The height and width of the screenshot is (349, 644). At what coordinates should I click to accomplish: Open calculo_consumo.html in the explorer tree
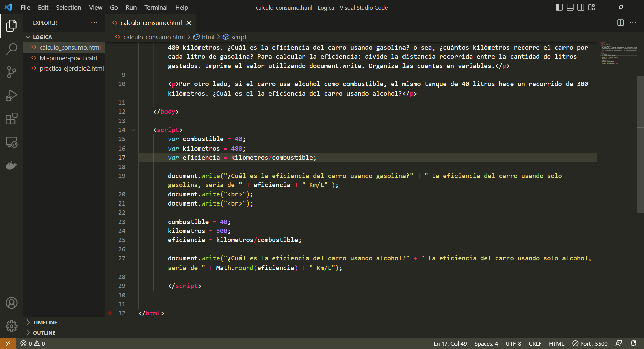(x=64, y=48)
